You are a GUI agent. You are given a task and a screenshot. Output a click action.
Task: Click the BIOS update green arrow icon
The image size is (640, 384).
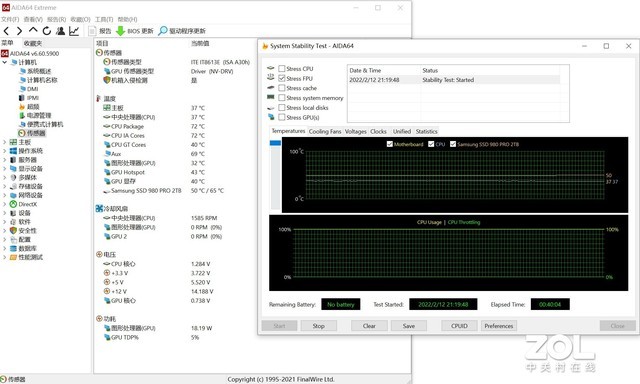120,31
